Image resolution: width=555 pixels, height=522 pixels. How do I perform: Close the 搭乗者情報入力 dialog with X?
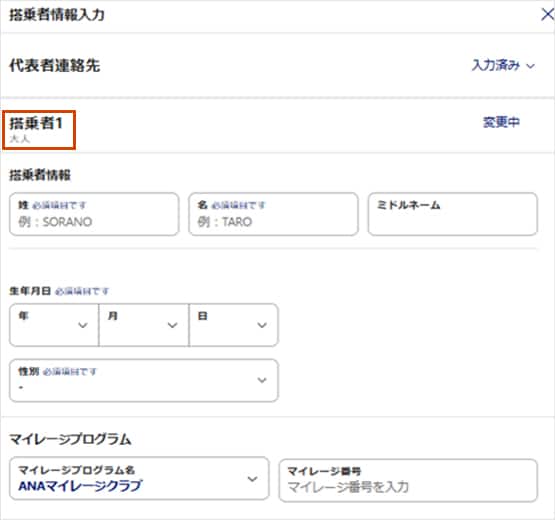click(x=548, y=15)
